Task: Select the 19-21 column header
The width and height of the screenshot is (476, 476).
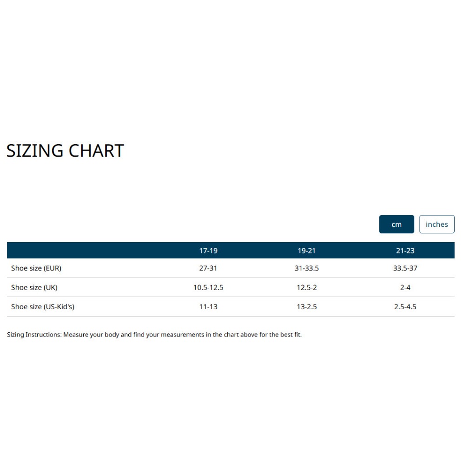Action: 307,251
